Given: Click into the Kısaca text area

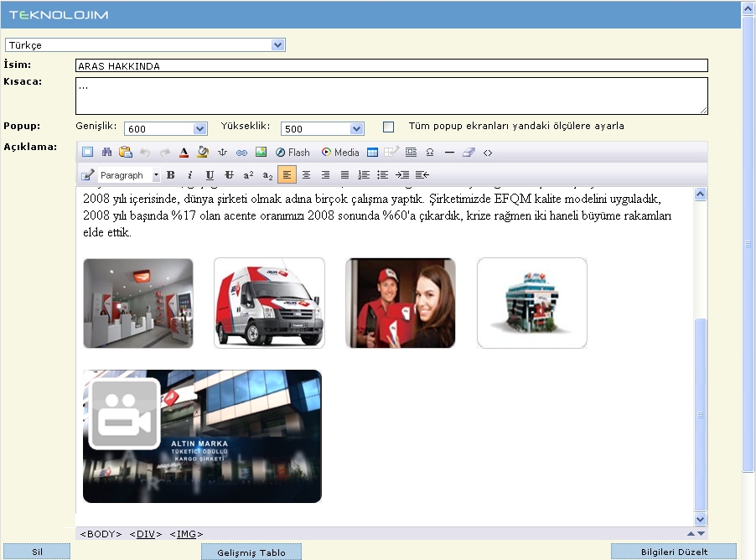Looking at the screenshot, I should pyautogui.click(x=391, y=96).
